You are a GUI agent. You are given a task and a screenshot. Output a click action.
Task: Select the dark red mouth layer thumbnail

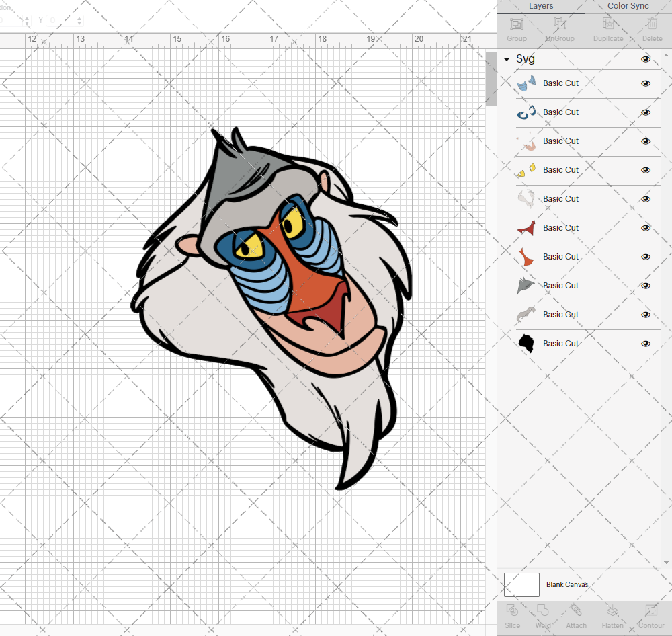coord(526,228)
